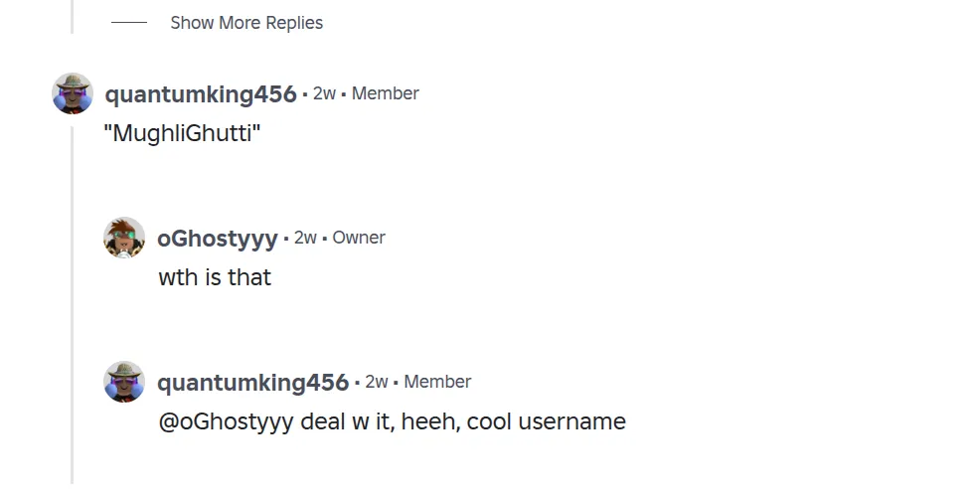Click the Member badge on the "deal w it" reply
The width and height of the screenshot is (980, 499).
pyautogui.click(x=437, y=382)
